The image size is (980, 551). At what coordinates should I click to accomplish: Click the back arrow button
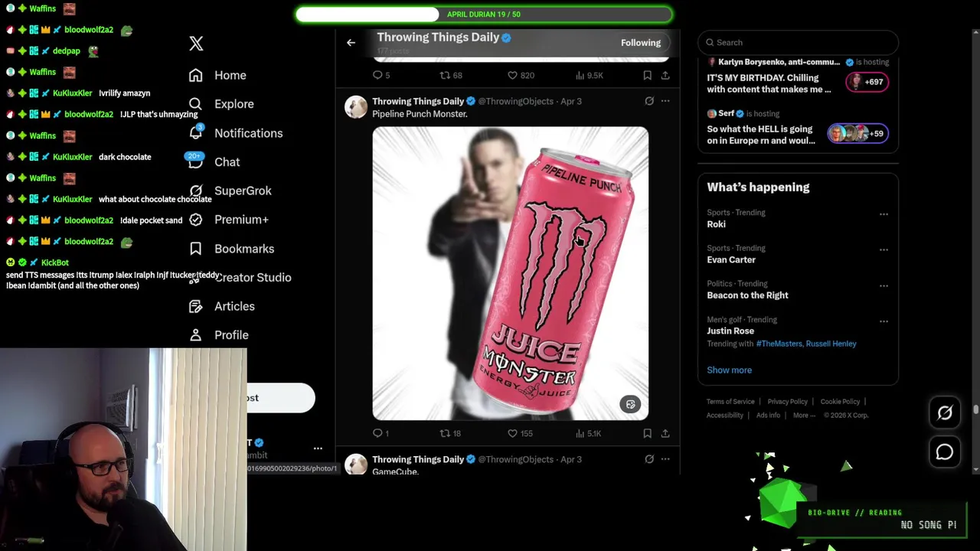point(351,43)
